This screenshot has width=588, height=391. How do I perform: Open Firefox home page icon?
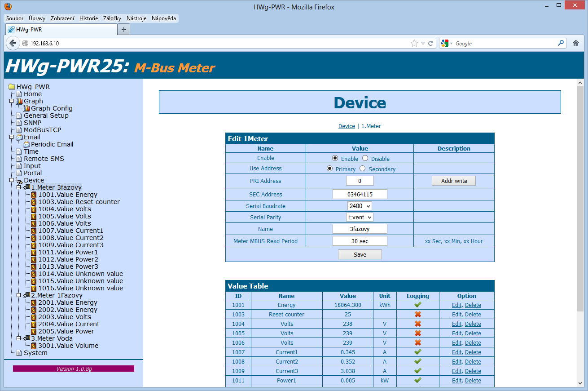point(576,44)
